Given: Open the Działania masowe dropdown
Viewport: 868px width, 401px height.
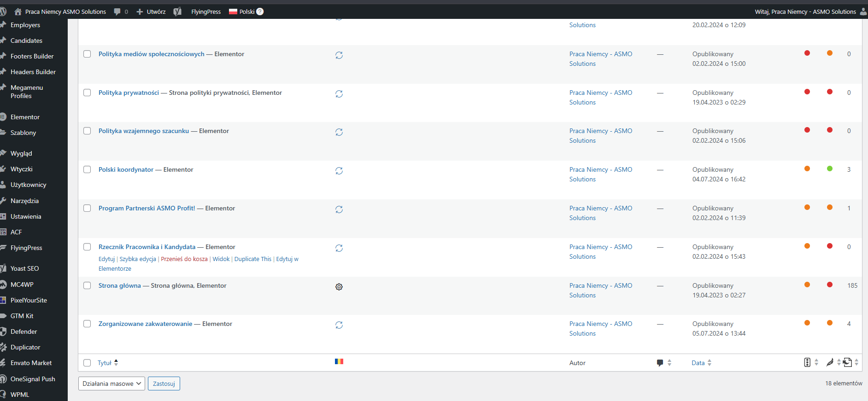Looking at the screenshot, I should point(111,384).
